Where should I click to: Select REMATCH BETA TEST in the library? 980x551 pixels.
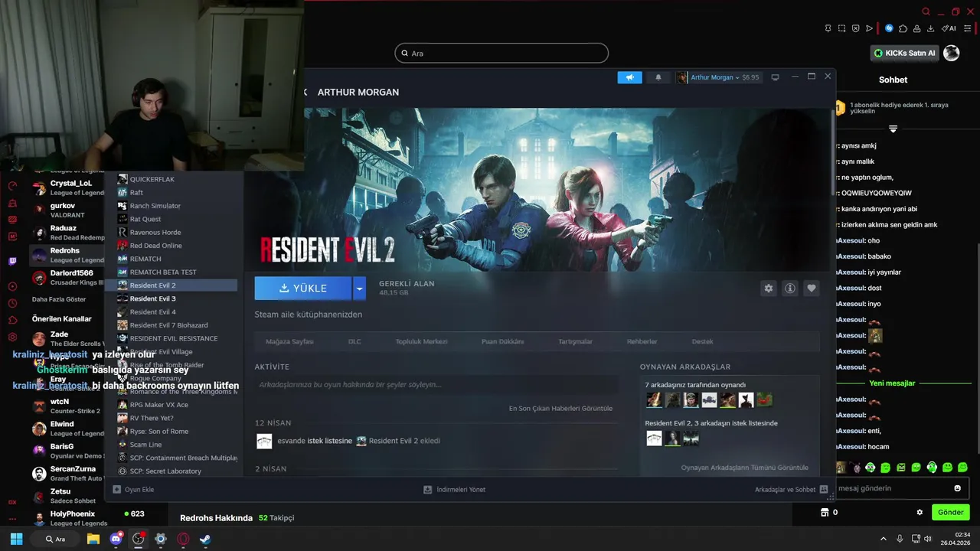(x=178, y=272)
